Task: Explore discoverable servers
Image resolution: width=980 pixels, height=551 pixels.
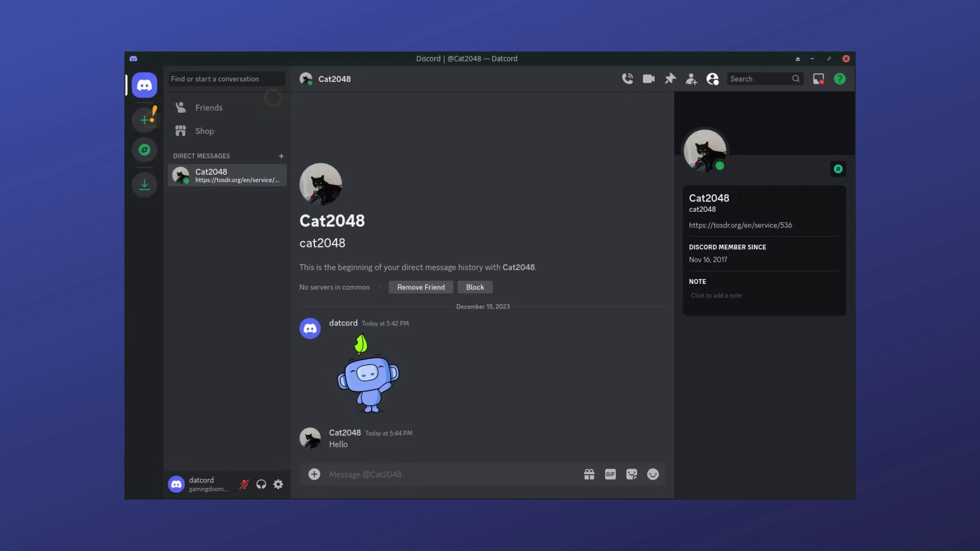Action: click(x=144, y=149)
